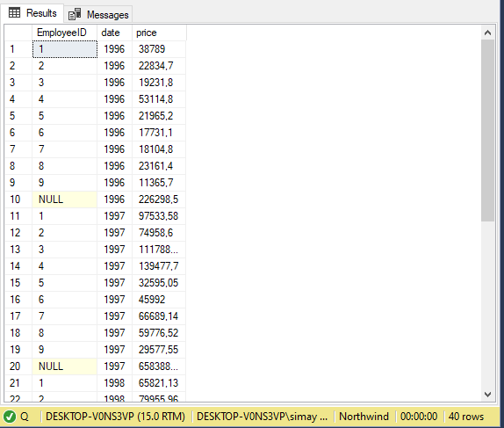Click the Northwind database status label
This screenshot has width=504, height=428.
tap(364, 417)
